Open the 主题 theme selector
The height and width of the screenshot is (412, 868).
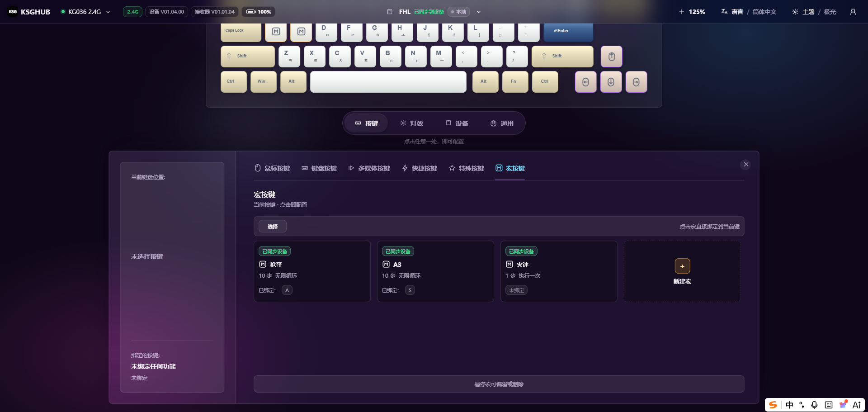click(814, 12)
